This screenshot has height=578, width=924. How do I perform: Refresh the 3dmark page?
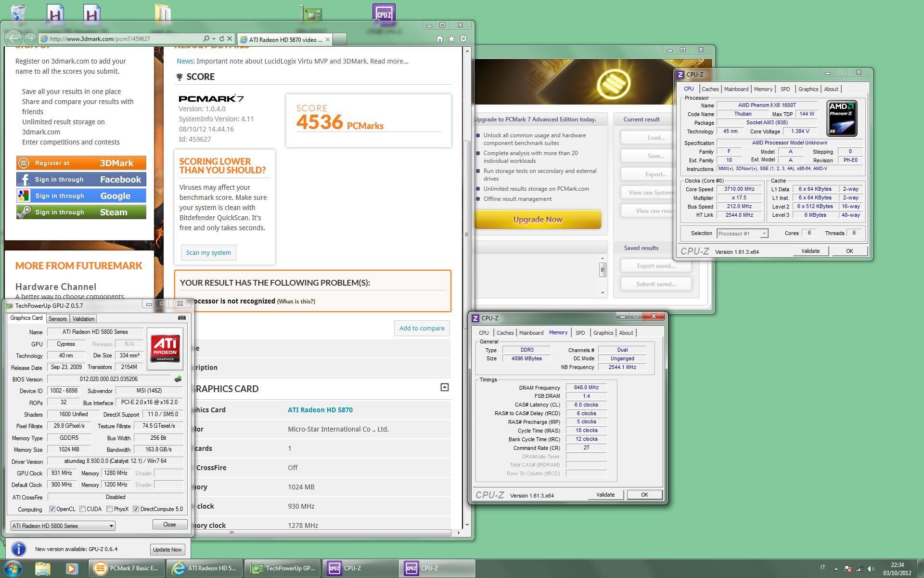point(222,39)
